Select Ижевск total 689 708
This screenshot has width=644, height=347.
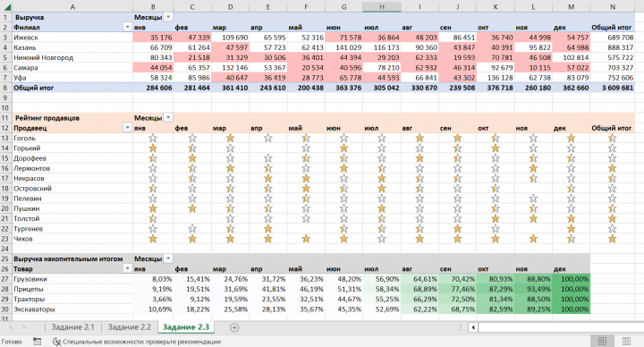[613, 38]
